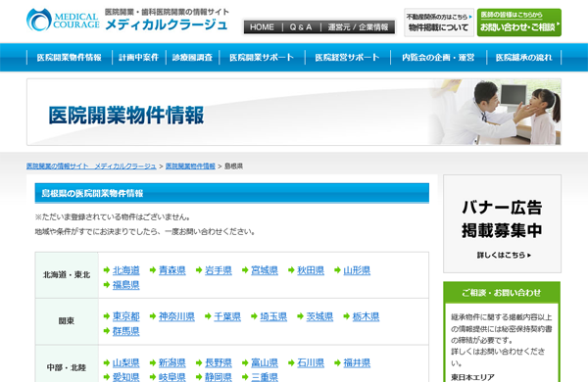588x382 pixels.
Task: Click green arrow icon beside 宮城県
Action: 245,270
